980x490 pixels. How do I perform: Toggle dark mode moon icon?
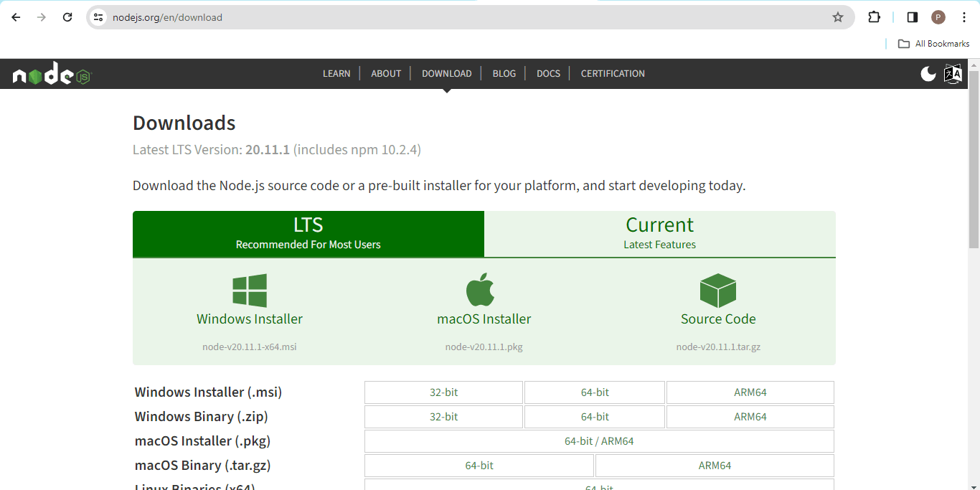(928, 74)
